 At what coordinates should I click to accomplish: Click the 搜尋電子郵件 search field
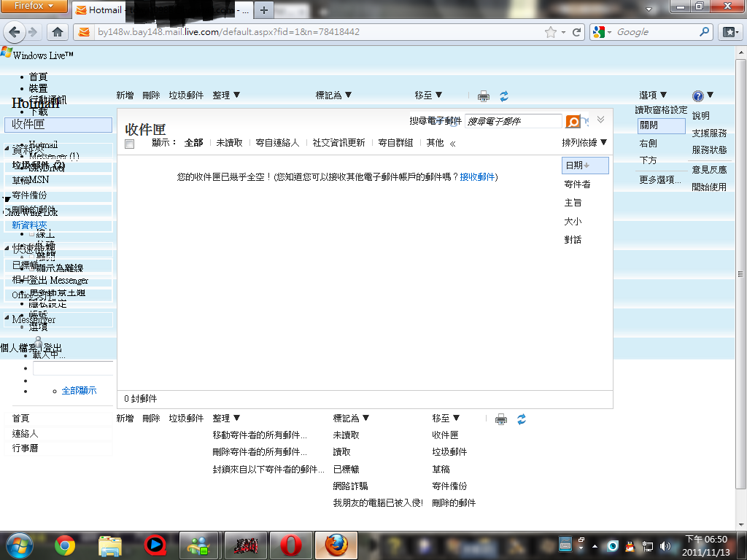[x=513, y=121]
